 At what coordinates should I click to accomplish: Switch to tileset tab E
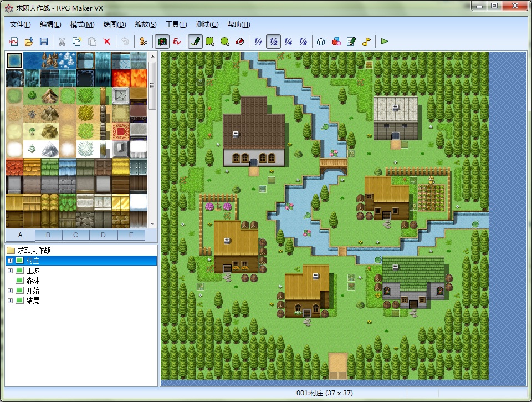[x=131, y=235]
